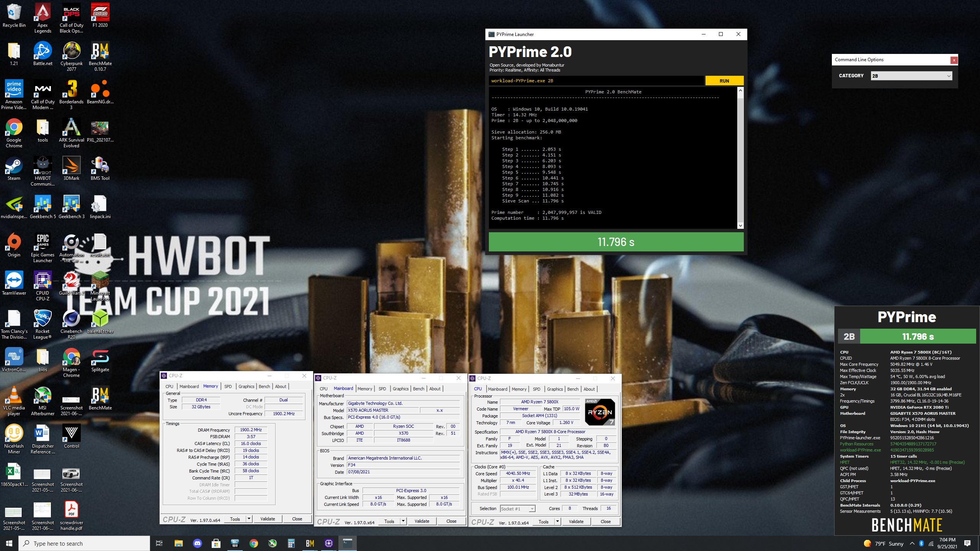Open Tools dropdown arrow in CPU tab CPU-Z window

pos(557,522)
